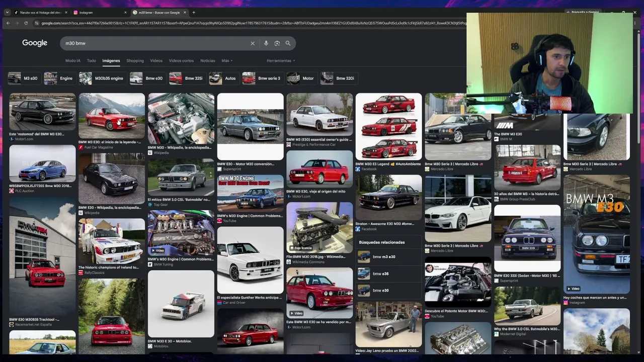Open the BMW 333i Supersprint image
This screenshot has height=362, width=644.
tap(527, 238)
